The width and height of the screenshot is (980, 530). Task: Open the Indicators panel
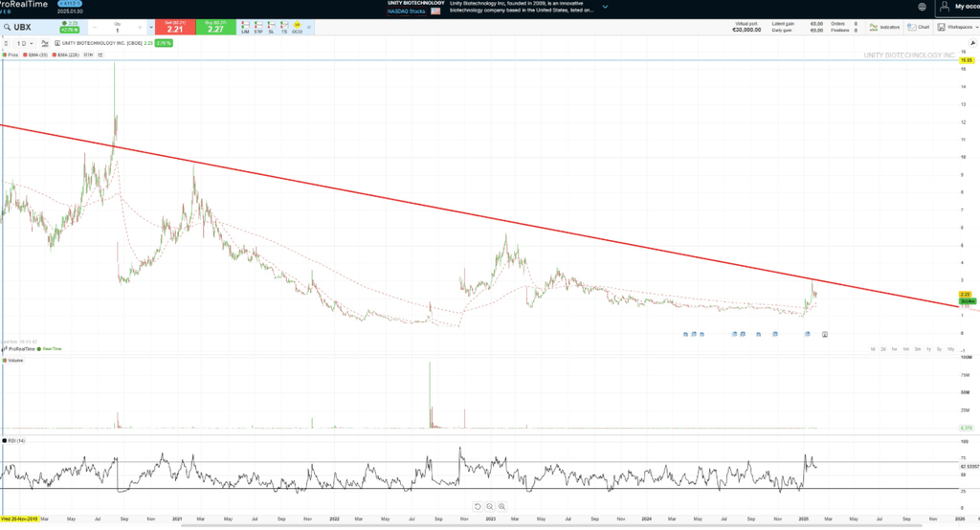click(884, 27)
